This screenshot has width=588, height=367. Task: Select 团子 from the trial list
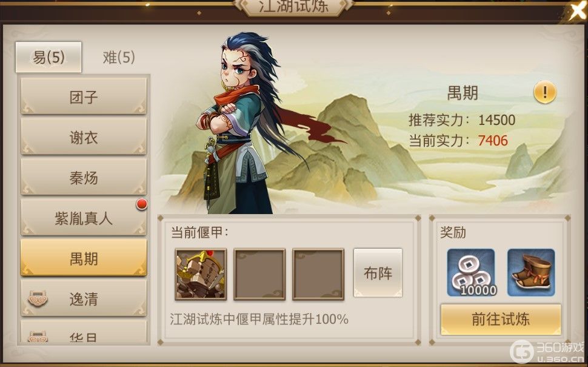coord(84,96)
